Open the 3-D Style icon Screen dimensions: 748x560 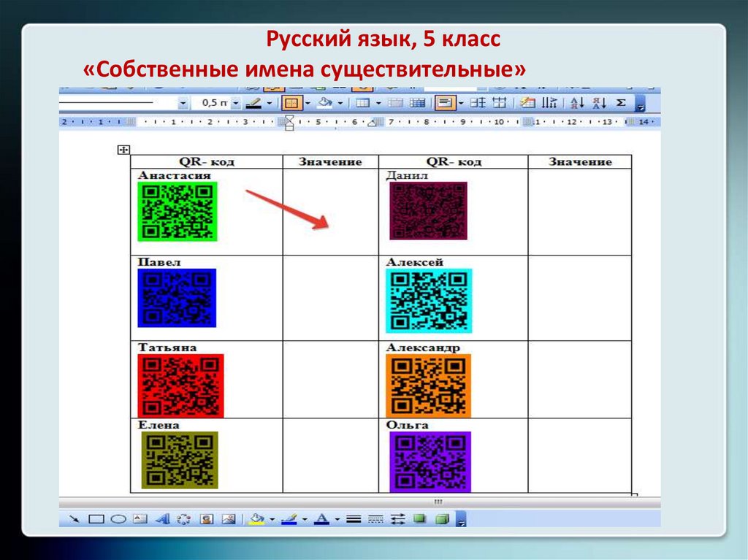click(x=442, y=518)
